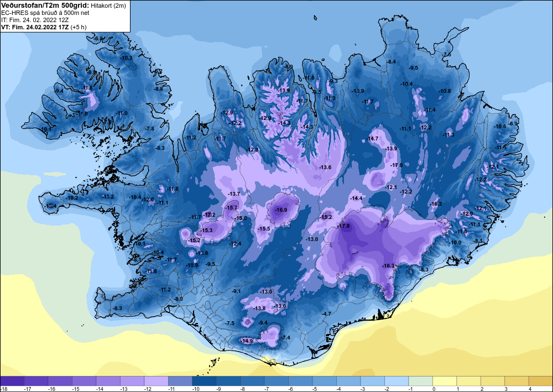Click the -10.0 temperature label
Viewport: 553px width, 392px height.
455,243
